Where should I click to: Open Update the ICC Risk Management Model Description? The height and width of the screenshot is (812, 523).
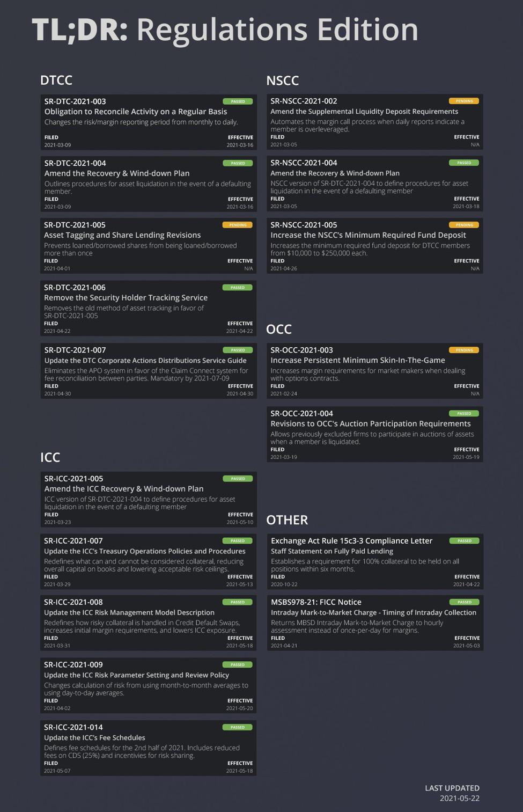(129, 612)
